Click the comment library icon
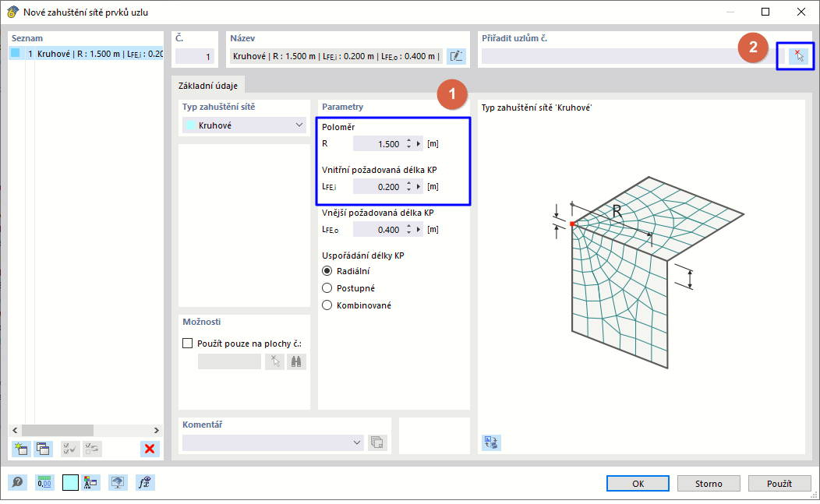The image size is (820, 504). (x=377, y=442)
